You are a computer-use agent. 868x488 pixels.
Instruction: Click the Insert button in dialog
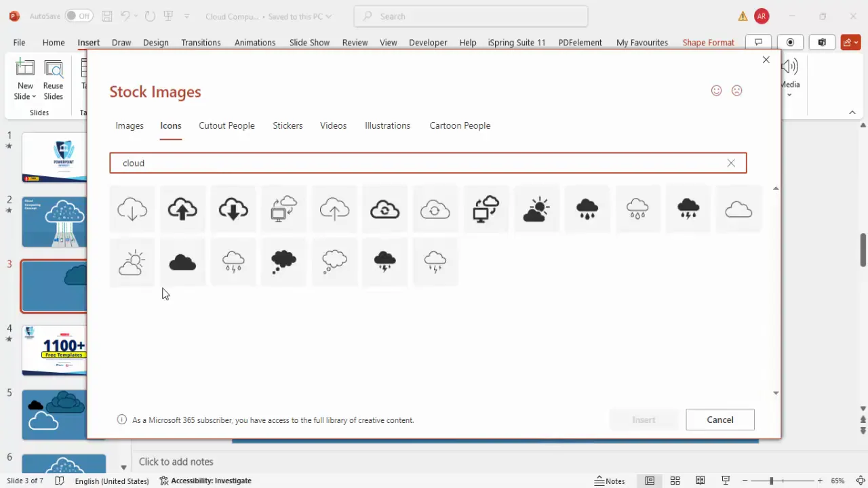tap(644, 420)
